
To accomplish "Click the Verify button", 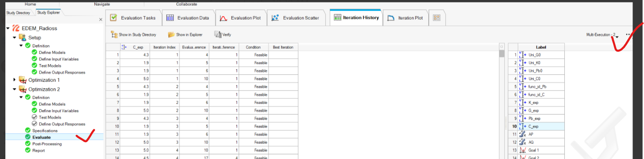I will tap(223, 35).
